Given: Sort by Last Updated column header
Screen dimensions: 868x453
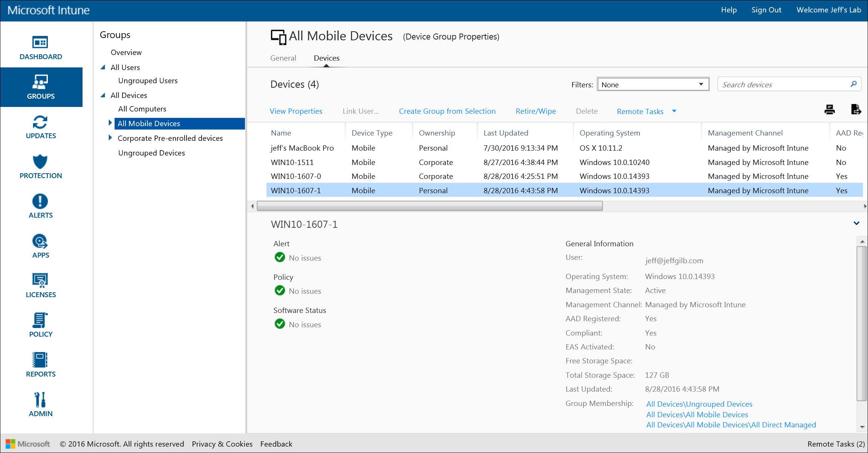Looking at the screenshot, I should 506,133.
